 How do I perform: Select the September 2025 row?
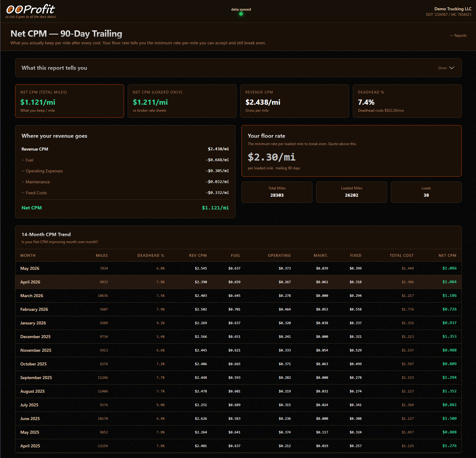[238, 378]
